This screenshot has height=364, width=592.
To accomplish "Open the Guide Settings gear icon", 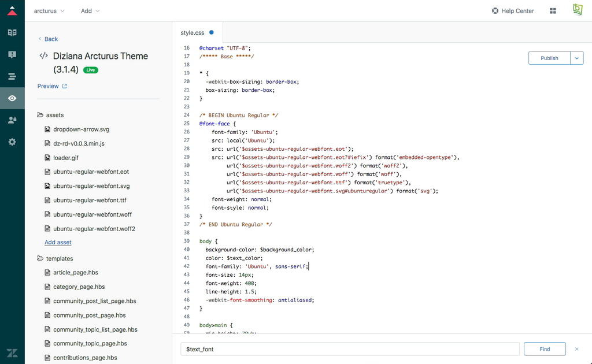I will tap(12, 142).
